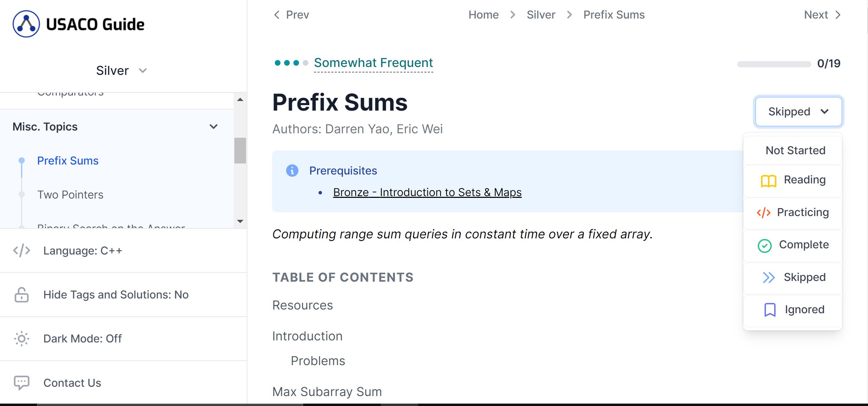Click the Language C++ code icon
This screenshot has width=868, height=406.
(x=22, y=251)
